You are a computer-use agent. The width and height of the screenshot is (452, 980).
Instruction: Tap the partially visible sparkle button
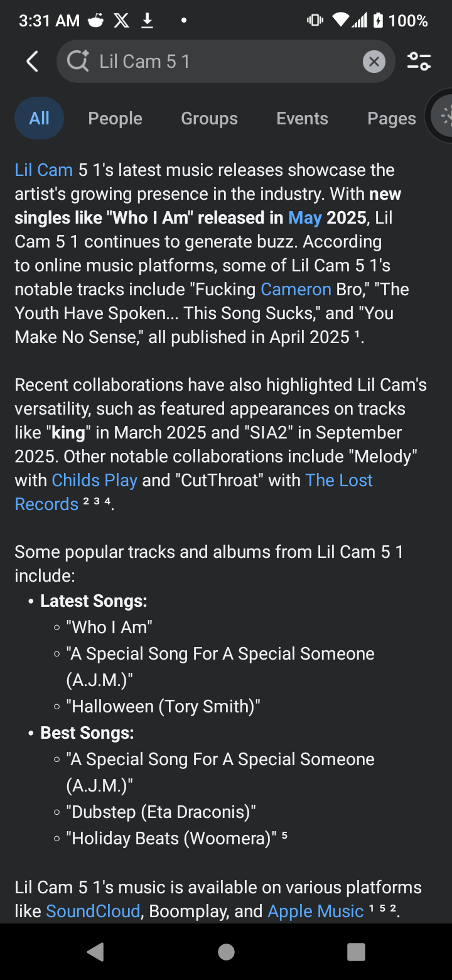click(443, 117)
